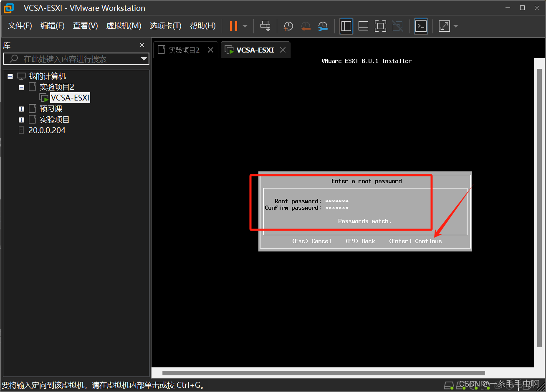Maximize the VMware Workstation window
The image size is (546, 392).
point(522,8)
